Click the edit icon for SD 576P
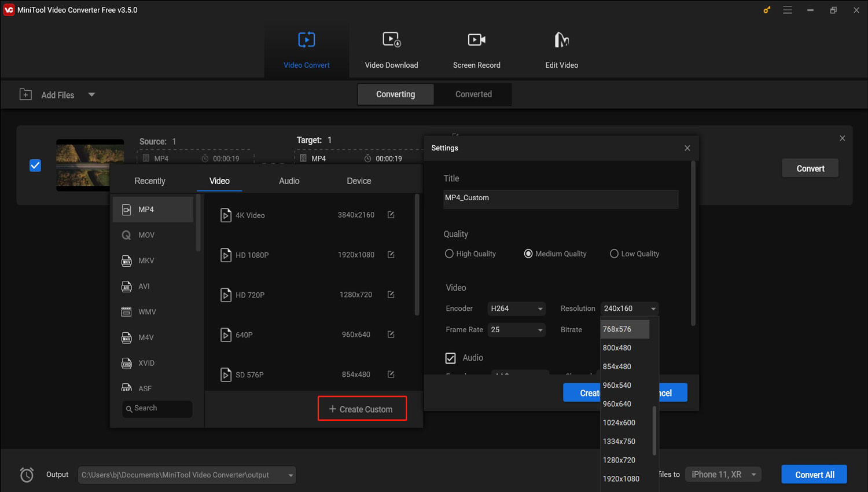Image resolution: width=868 pixels, height=492 pixels. tap(391, 374)
